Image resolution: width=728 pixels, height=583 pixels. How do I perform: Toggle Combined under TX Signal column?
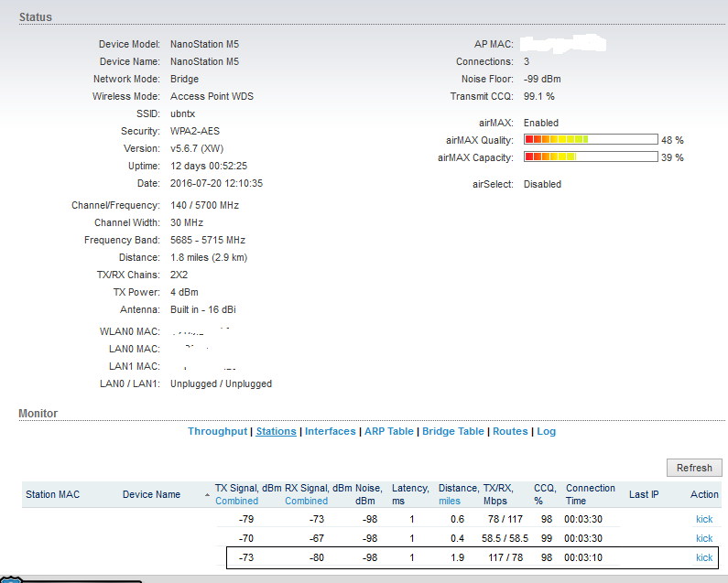click(x=236, y=501)
